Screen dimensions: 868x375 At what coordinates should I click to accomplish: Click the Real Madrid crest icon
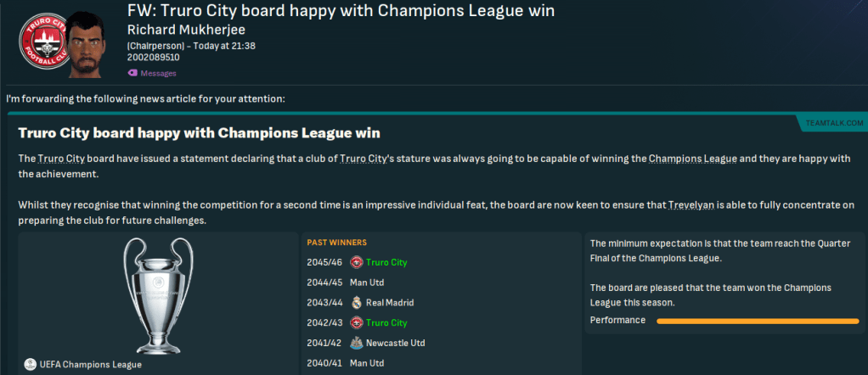coord(357,302)
